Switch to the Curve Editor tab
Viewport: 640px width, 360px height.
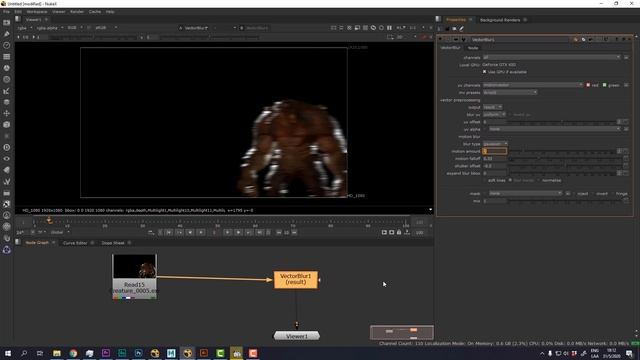[75, 243]
